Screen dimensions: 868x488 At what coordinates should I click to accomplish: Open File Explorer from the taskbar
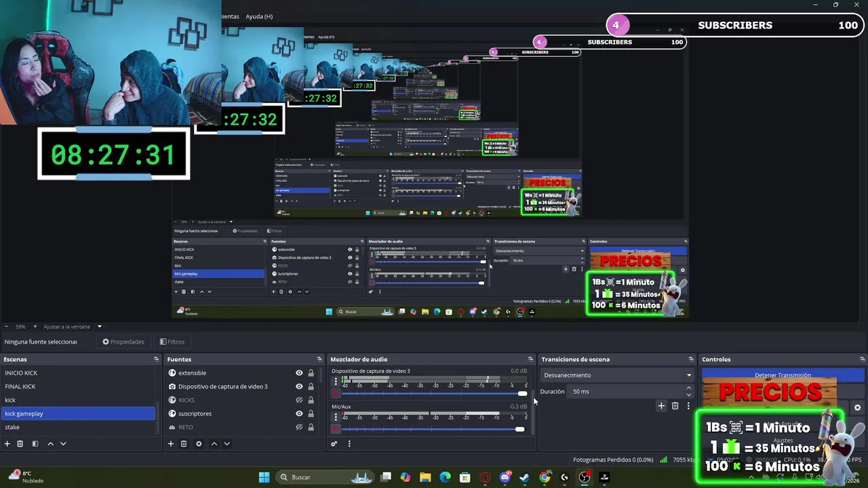pyautogui.click(x=425, y=477)
